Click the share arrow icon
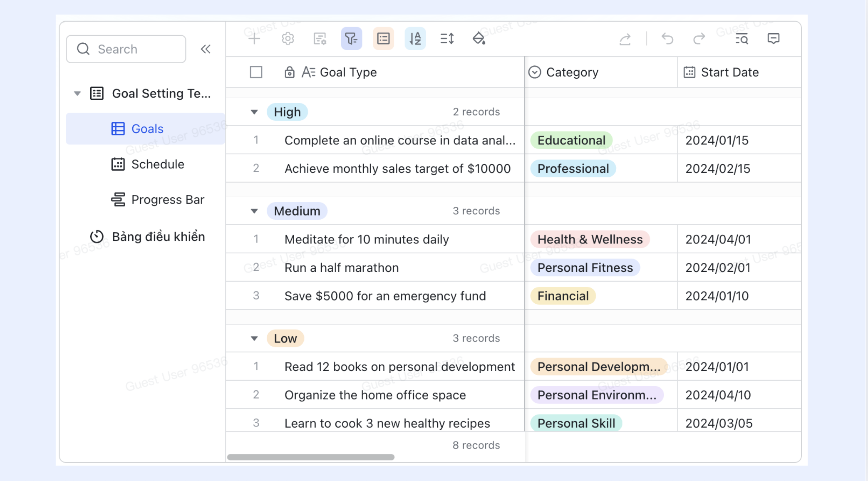Screen dimensions: 868x481 tap(625, 39)
